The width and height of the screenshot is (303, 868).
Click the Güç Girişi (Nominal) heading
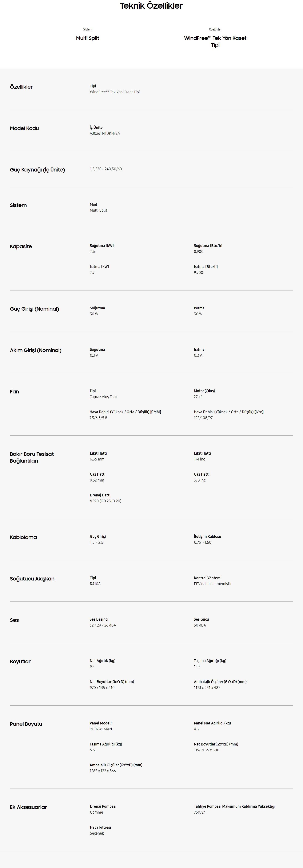coord(34,309)
